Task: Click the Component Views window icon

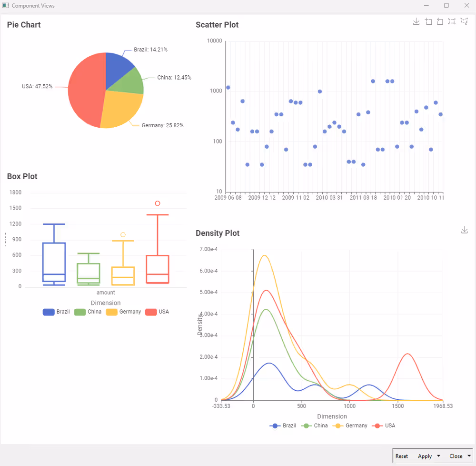Action: pyautogui.click(x=6, y=6)
